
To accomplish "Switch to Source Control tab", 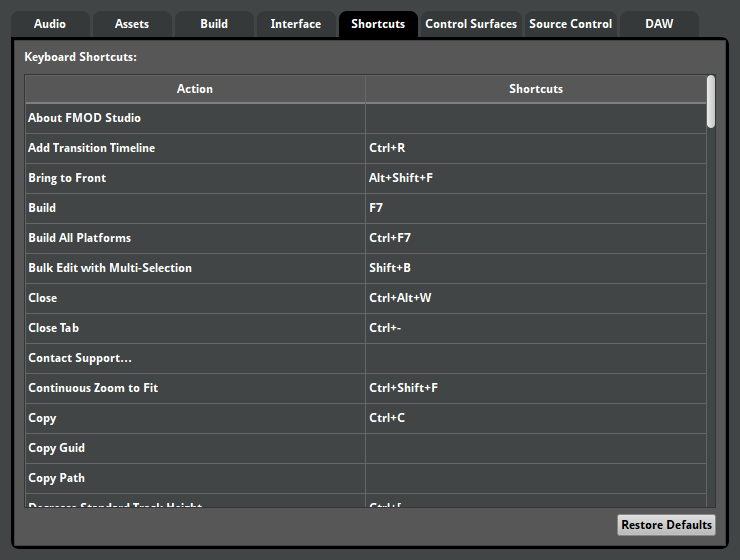I will click(x=569, y=24).
